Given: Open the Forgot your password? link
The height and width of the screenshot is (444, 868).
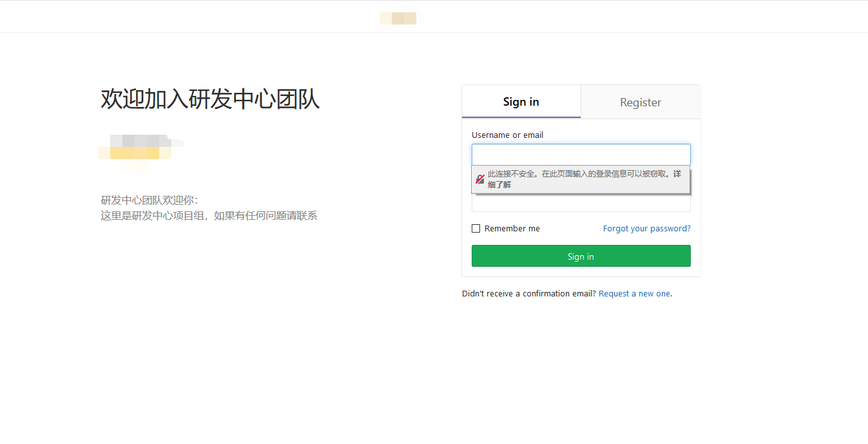Looking at the screenshot, I should click(x=646, y=229).
